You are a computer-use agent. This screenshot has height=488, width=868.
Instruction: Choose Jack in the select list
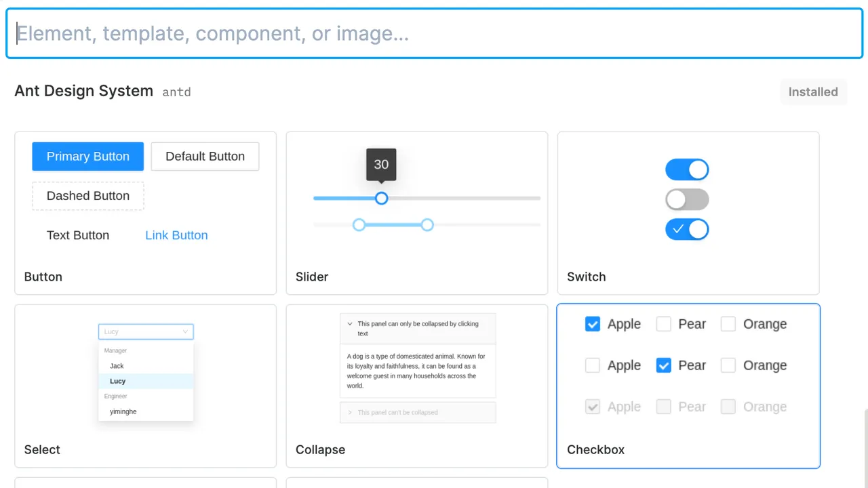pyautogui.click(x=146, y=365)
